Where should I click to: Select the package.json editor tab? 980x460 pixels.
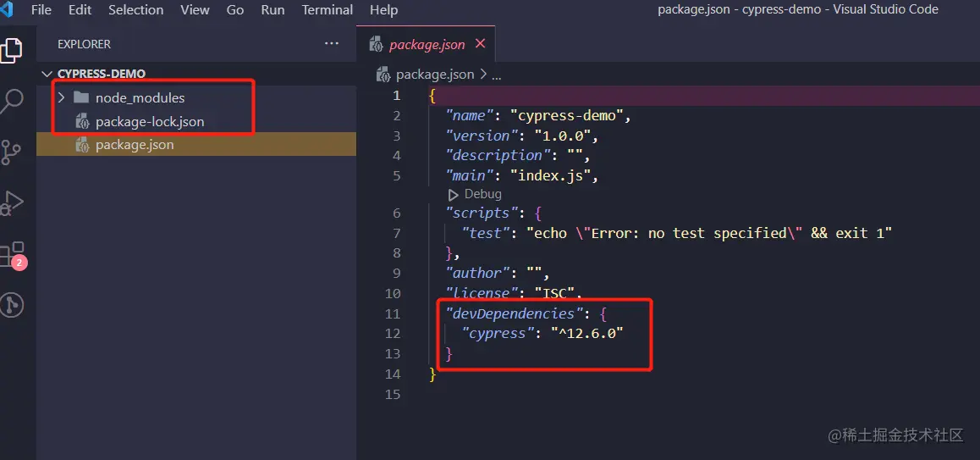426,44
